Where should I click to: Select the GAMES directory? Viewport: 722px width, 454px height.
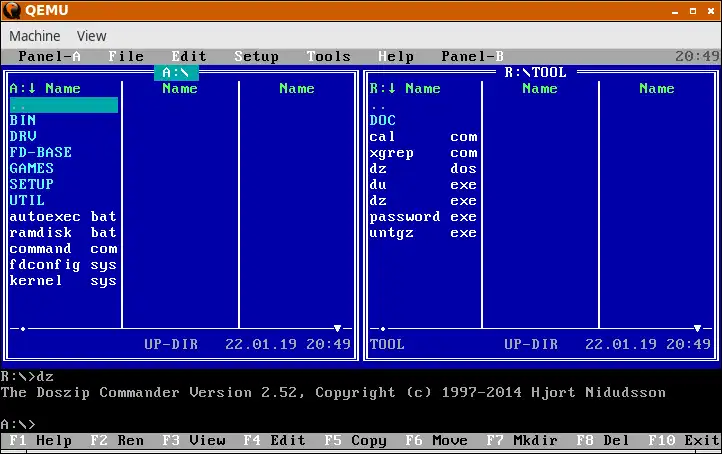[31, 169]
